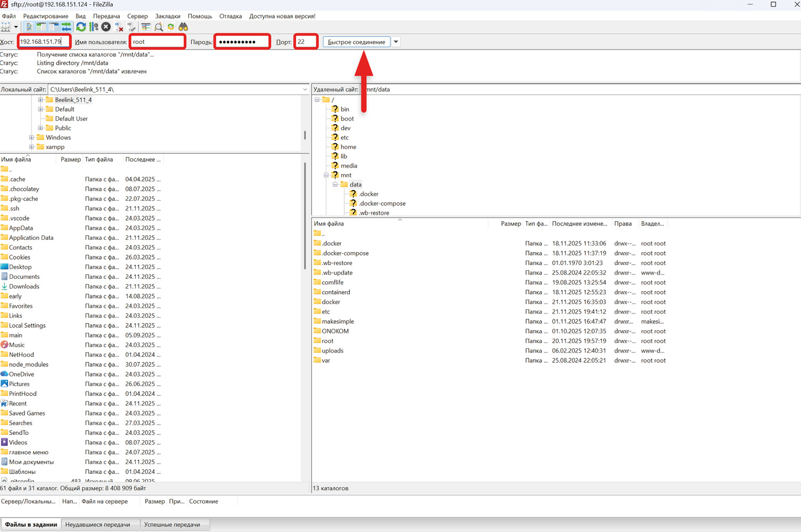Click the Хост input field

pyautogui.click(x=42, y=42)
